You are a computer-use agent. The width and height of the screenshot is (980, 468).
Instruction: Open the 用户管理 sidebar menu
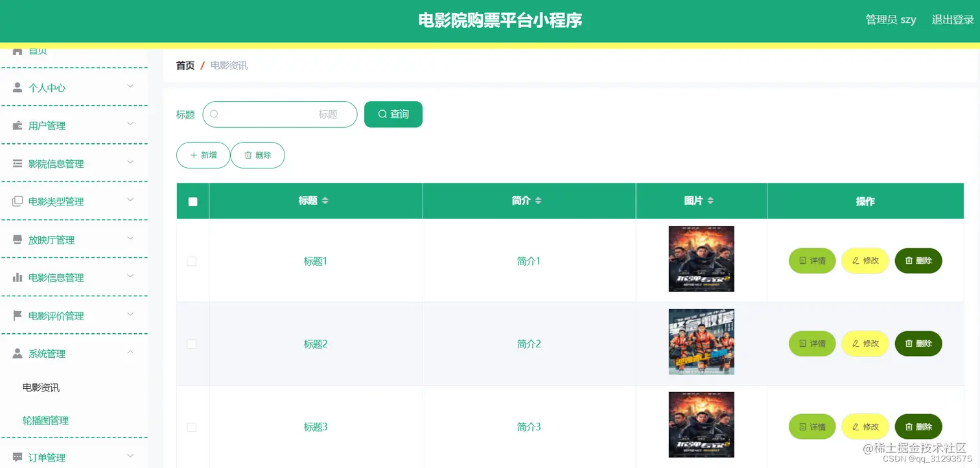pos(74,125)
